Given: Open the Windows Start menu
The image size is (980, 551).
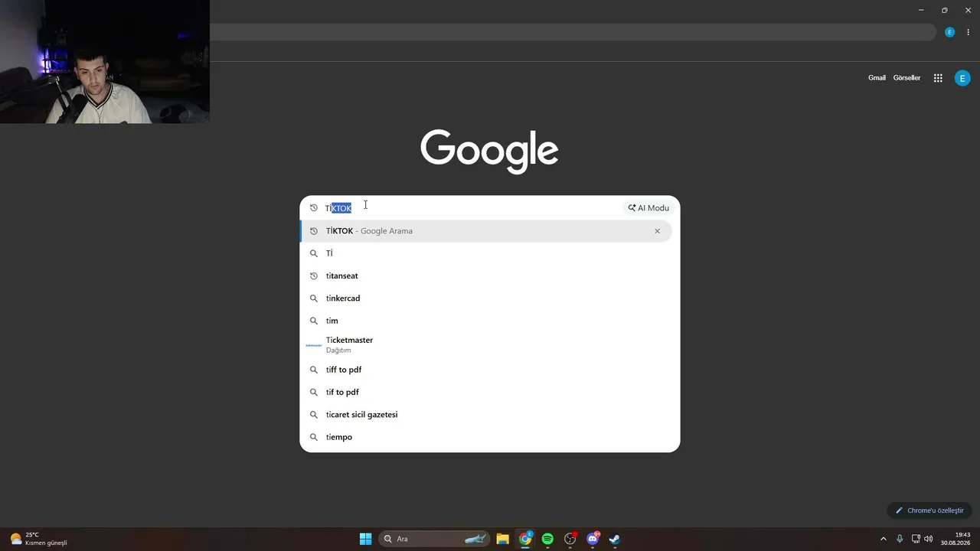Looking at the screenshot, I should [365, 539].
